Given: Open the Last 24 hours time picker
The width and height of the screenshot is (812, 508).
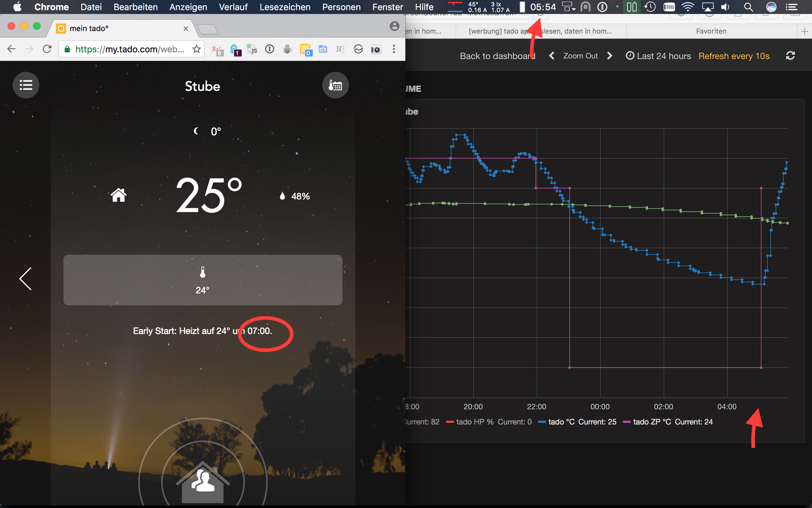Looking at the screenshot, I should (658, 56).
